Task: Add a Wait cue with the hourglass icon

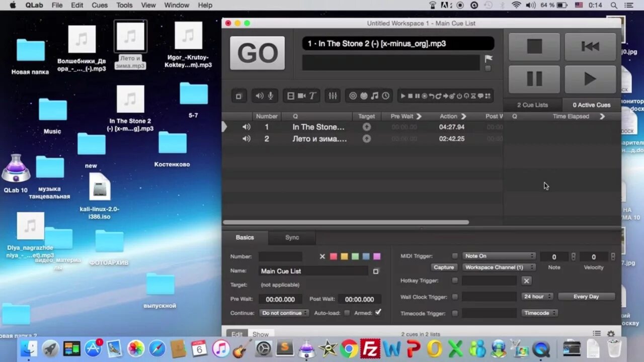Action: coord(473,96)
